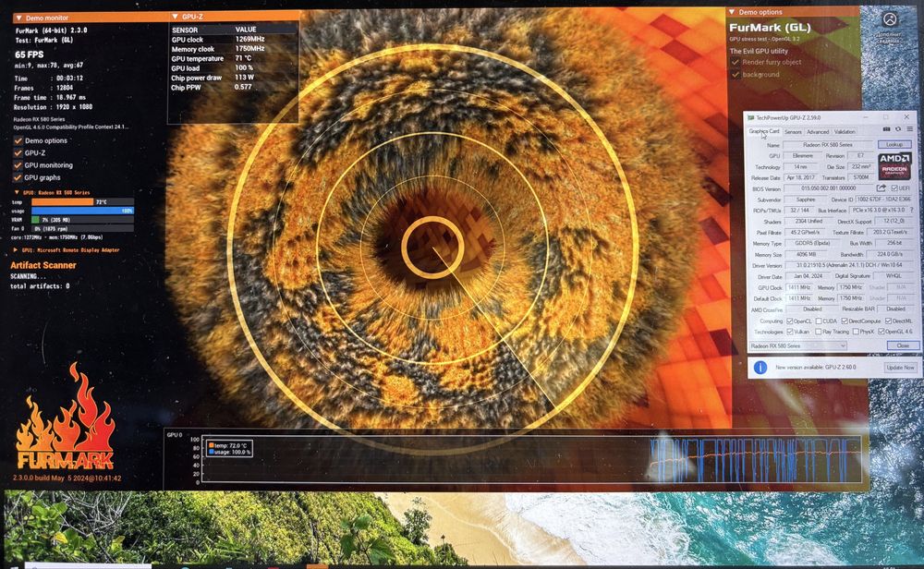Screen dimensions: 924x569
Task: Switch to the Graphics Card tab
Action: pos(764,131)
